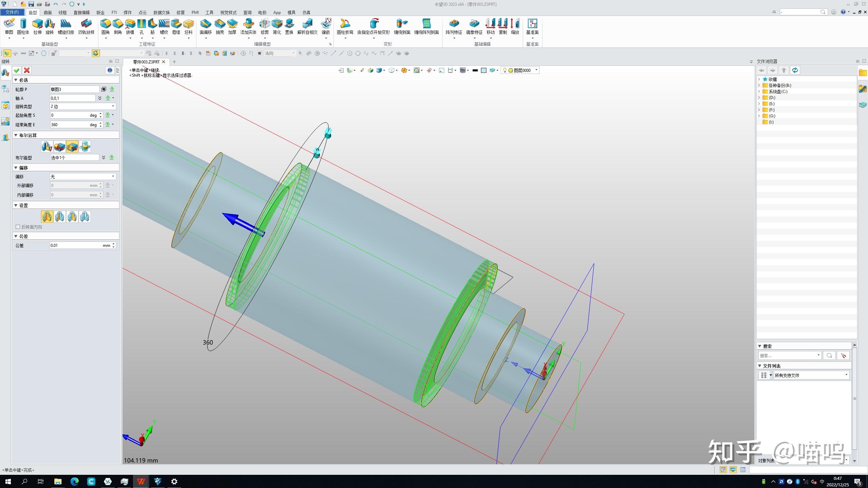The image size is (868, 488).
Task: Enable the 反转面方向 checkbox
Action: pyautogui.click(x=18, y=227)
